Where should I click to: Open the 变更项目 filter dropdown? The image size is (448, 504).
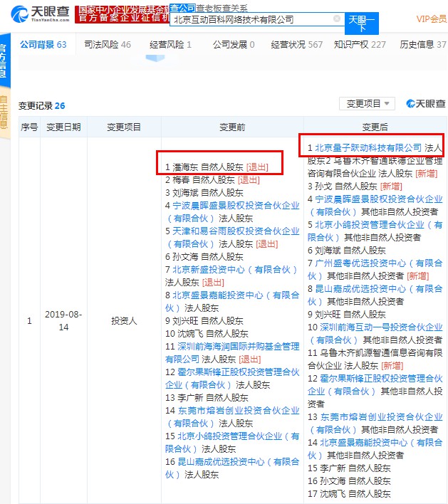click(368, 103)
